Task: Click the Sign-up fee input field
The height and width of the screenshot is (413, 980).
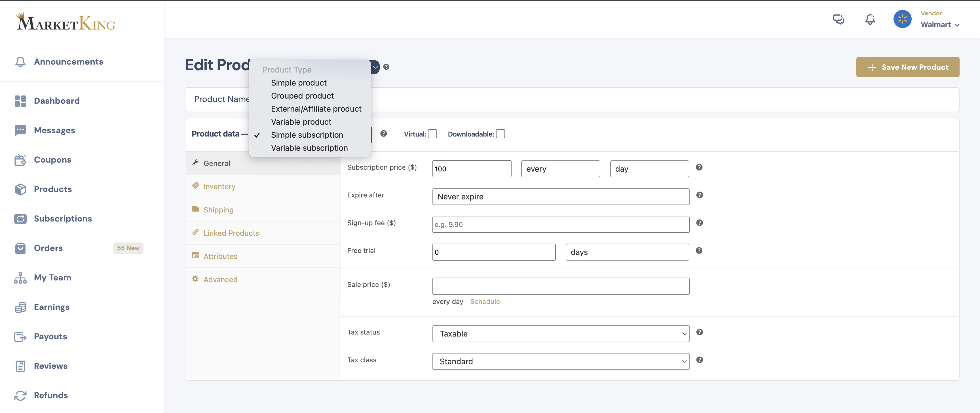Action: click(560, 224)
